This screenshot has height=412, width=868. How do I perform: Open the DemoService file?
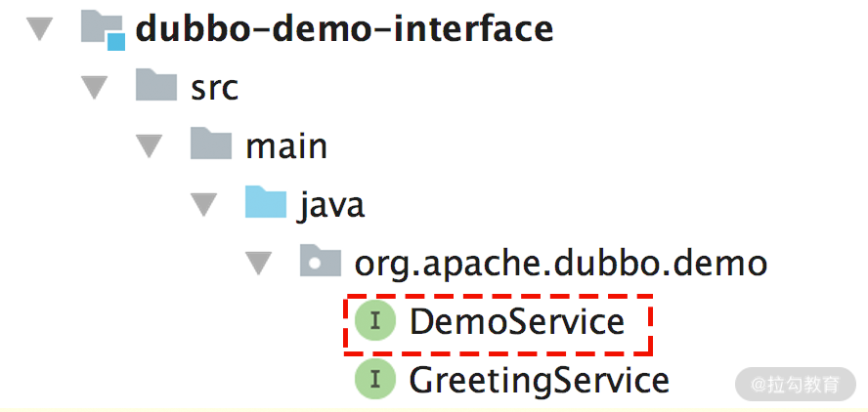tap(517, 321)
